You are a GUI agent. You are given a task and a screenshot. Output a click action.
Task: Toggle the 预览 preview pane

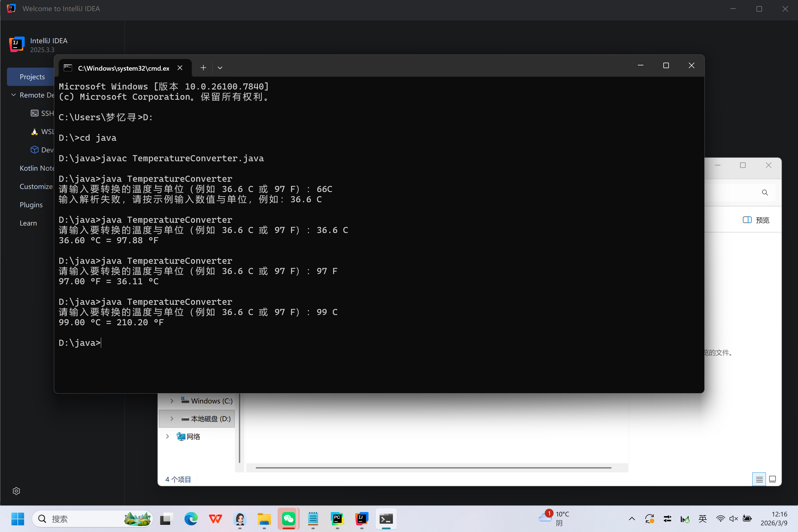756,220
